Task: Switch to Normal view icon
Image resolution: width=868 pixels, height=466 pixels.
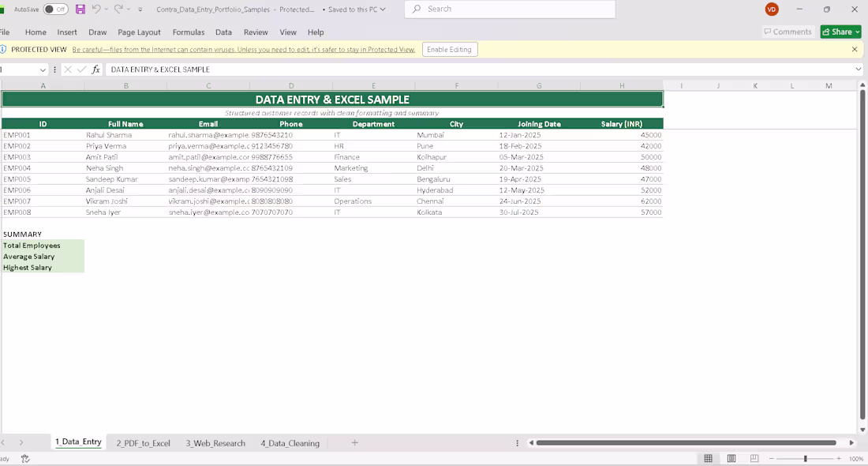Action: point(708,459)
